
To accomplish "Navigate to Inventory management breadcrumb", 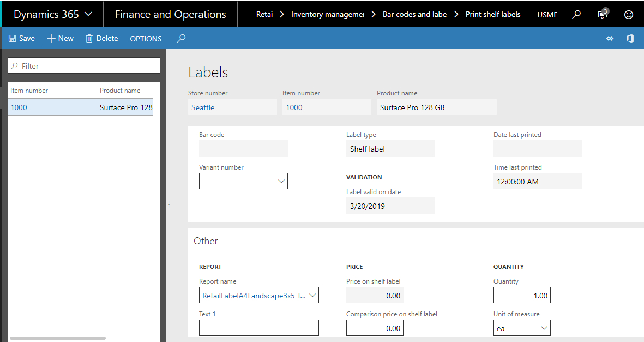I will (327, 15).
